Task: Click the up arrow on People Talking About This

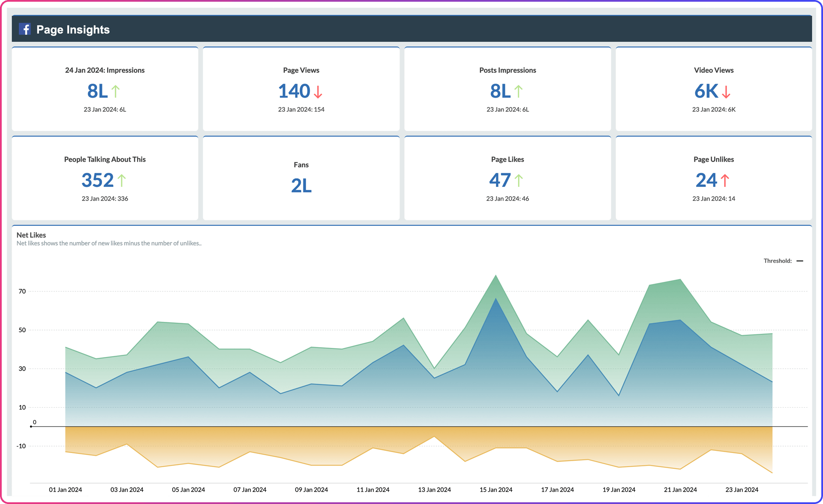Action: coord(122,180)
